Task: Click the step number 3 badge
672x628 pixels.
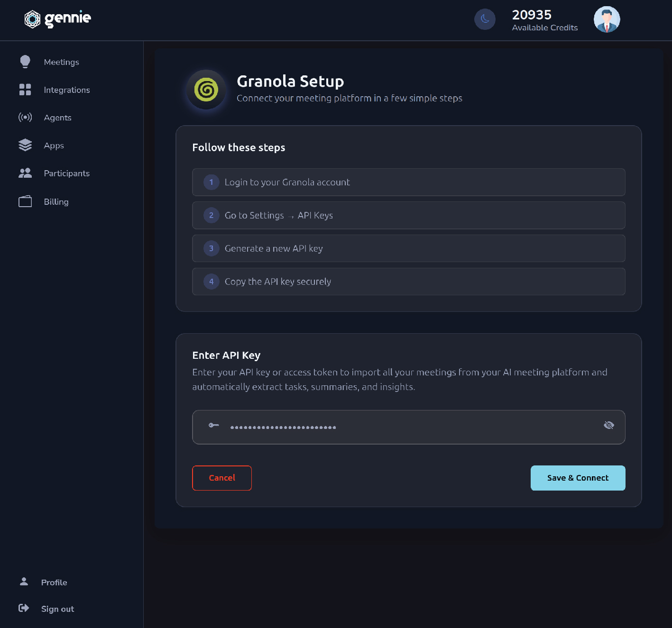Action: pyautogui.click(x=212, y=248)
